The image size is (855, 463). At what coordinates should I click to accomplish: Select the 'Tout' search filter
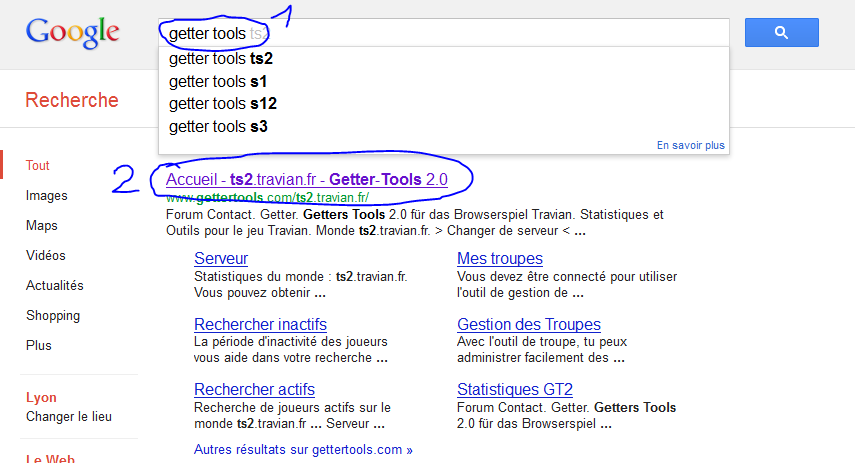point(37,165)
